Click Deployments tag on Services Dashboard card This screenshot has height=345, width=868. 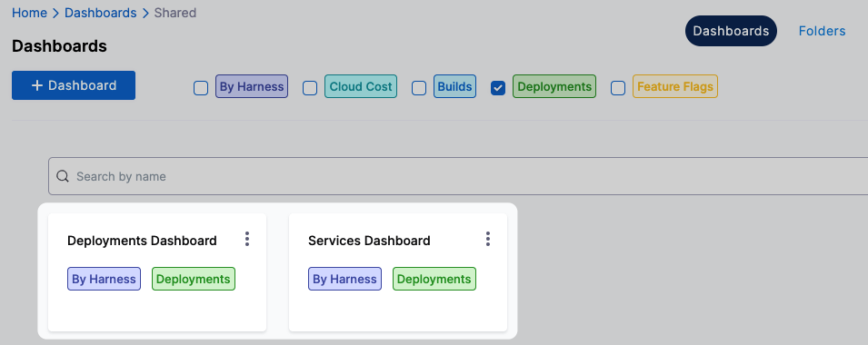click(x=434, y=280)
